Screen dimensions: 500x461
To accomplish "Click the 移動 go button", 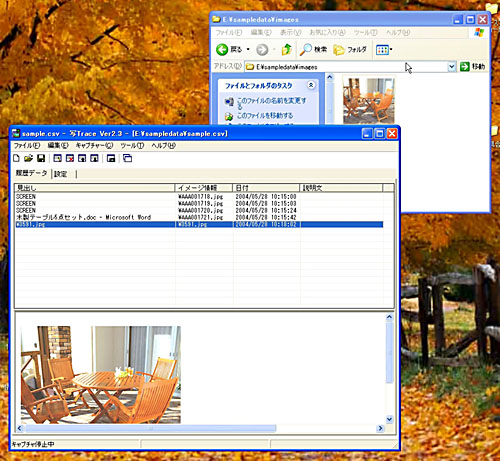I will point(472,67).
